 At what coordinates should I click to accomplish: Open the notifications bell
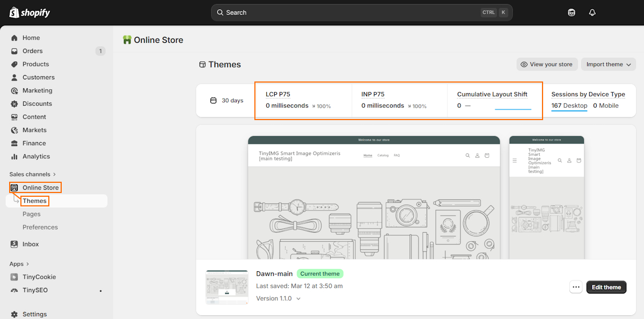pyautogui.click(x=592, y=12)
